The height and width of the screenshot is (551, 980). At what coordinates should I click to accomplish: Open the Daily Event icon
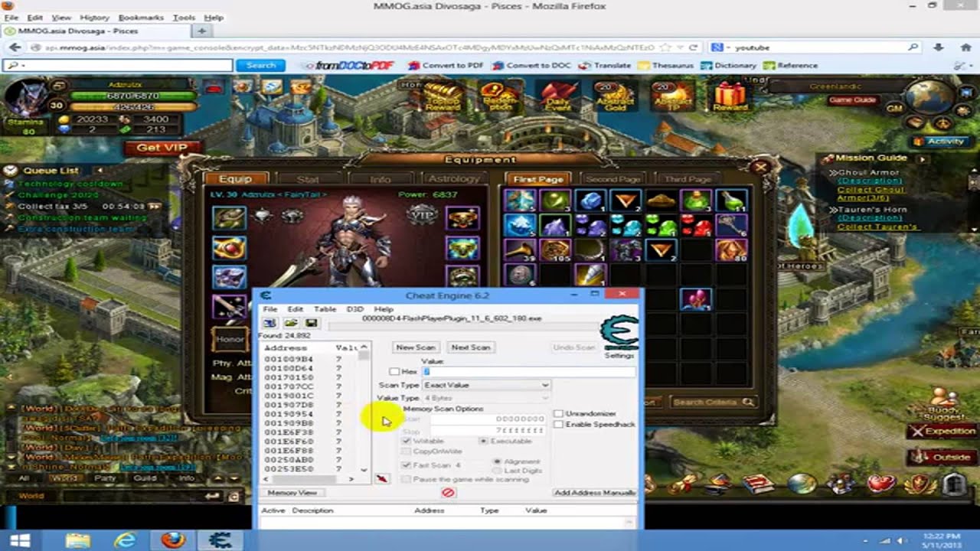point(560,98)
